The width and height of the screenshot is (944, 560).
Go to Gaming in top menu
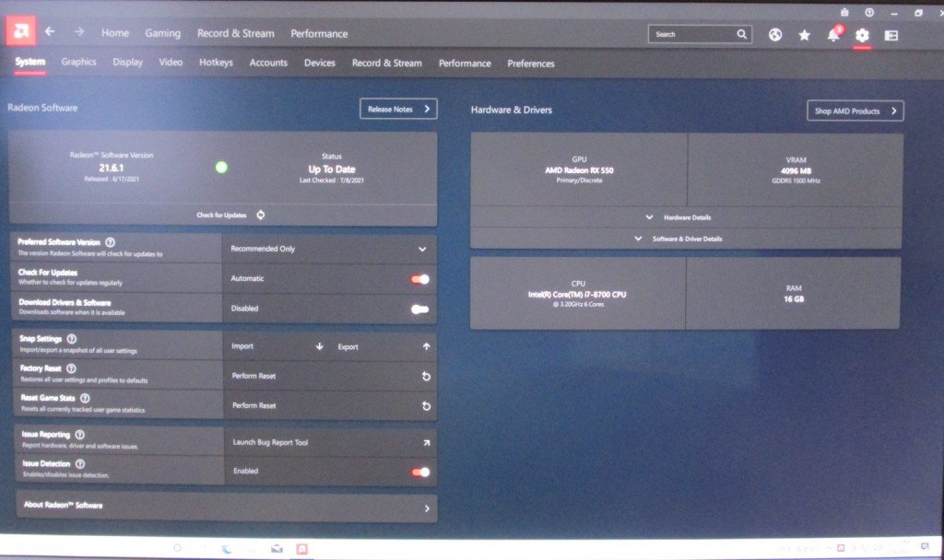[162, 33]
